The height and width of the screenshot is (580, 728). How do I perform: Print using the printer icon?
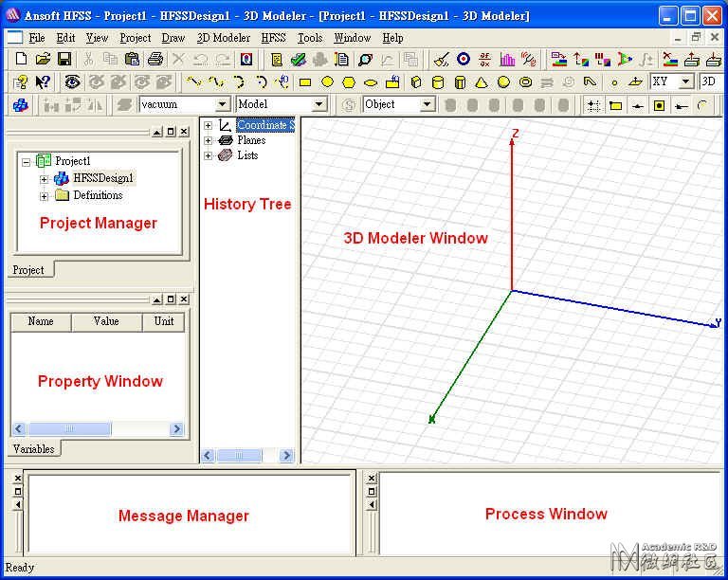pyautogui.click(x=155, y=59)
